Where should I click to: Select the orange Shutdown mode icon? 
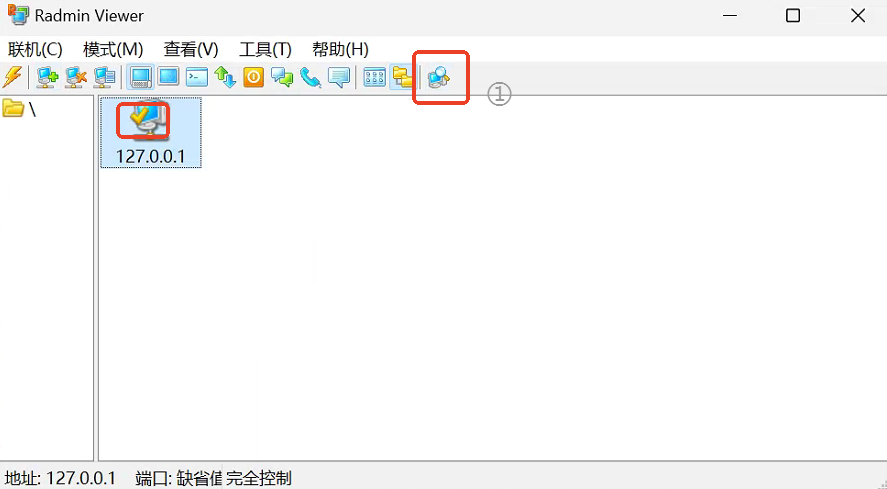(253, 77)
